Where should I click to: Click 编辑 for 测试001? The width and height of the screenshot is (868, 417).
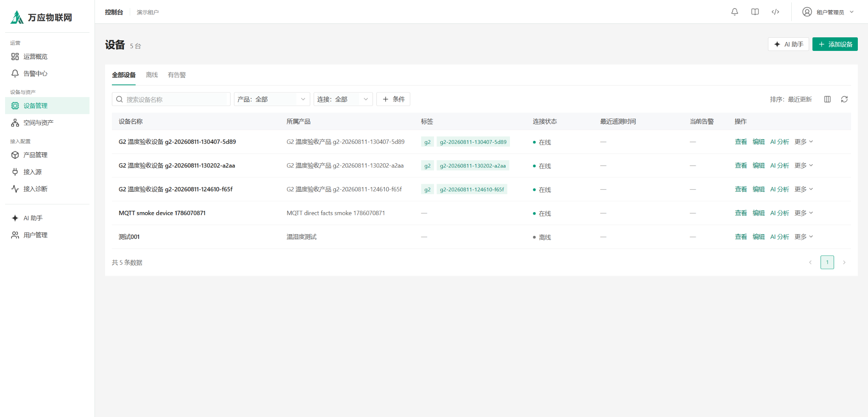click(759, 237)
